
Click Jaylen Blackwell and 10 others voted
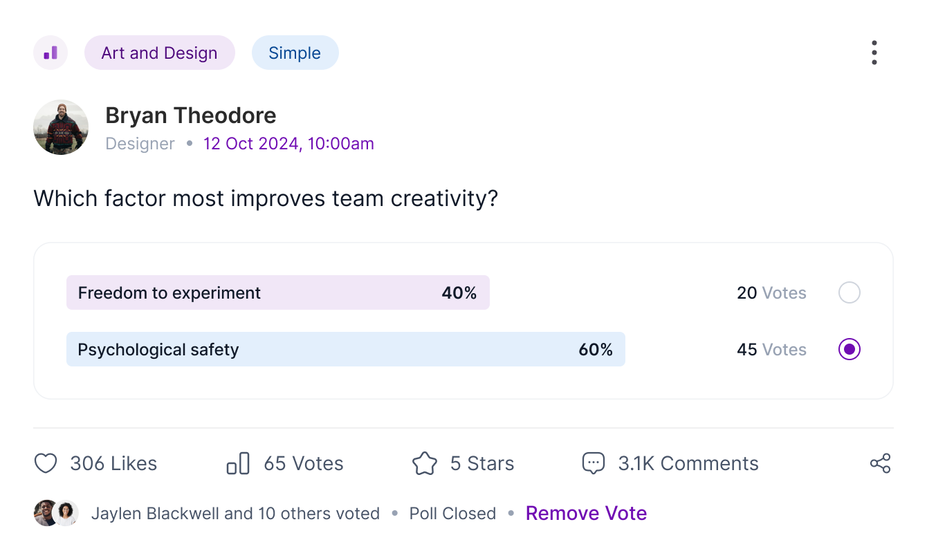click(x=236, y=514)
